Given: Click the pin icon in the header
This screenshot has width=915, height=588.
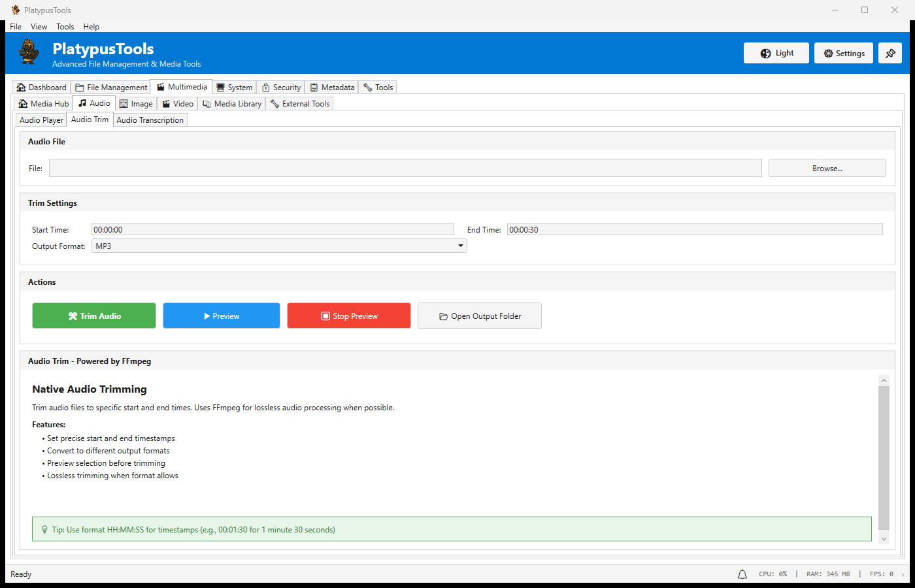Looking at the screenshot, I should pyautogui.click(x=890, y=54).
